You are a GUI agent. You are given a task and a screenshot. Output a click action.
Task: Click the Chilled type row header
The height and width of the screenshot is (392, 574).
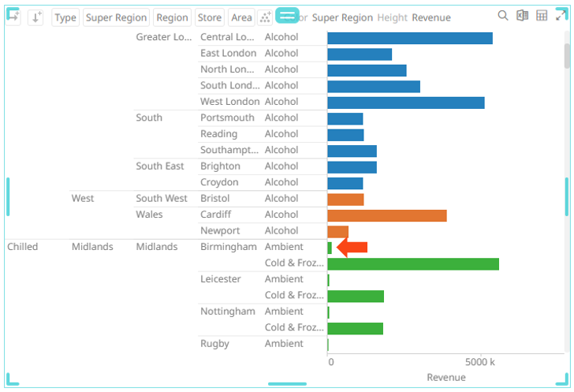pyautogui.click(x=22, y=247)
